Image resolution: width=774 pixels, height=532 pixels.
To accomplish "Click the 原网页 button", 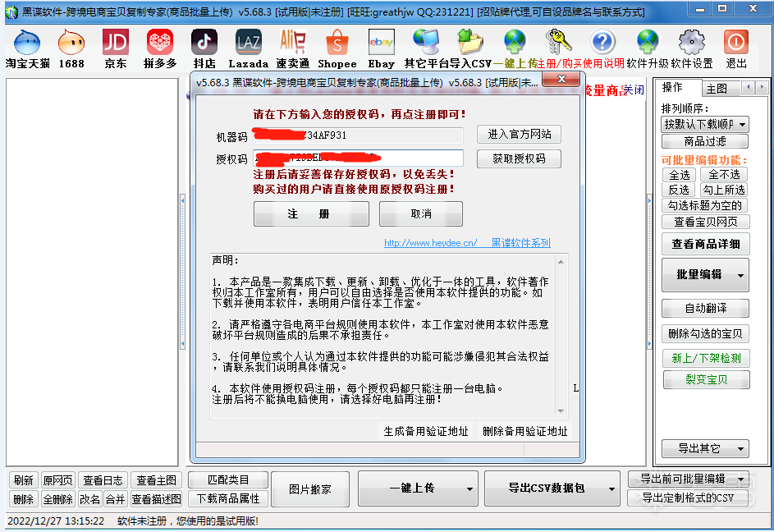I will [57, 480].
